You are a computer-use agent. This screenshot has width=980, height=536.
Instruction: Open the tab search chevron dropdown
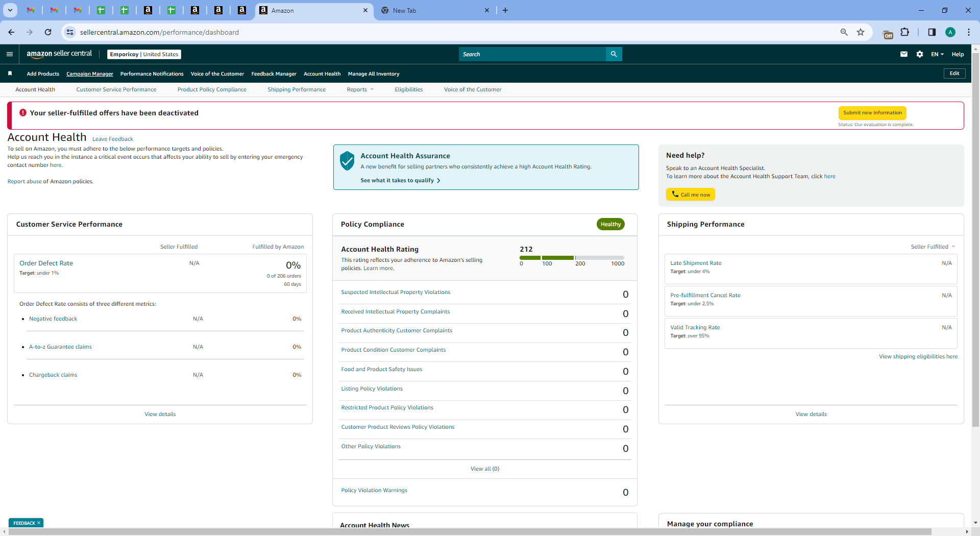[x=10, y=10]
